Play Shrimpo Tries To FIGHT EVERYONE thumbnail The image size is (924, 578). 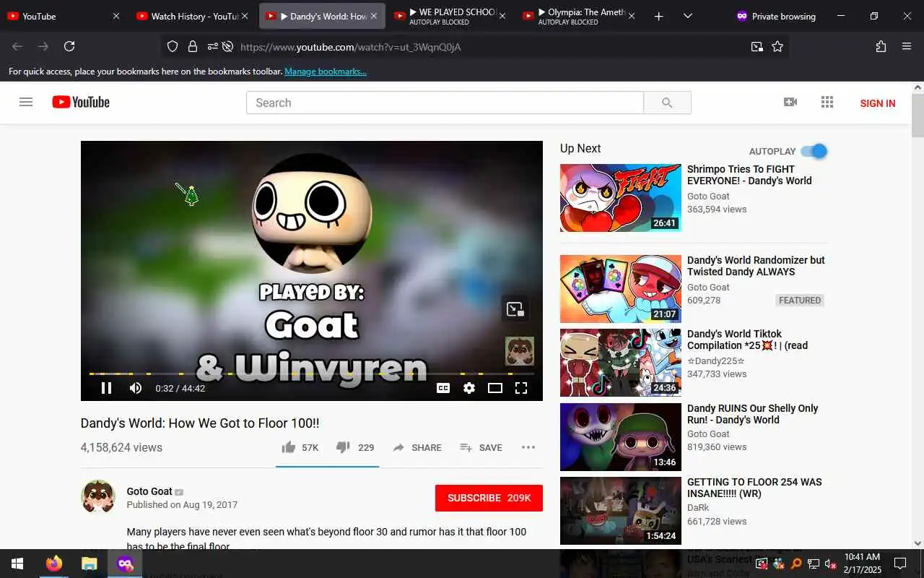click(621, 198)
